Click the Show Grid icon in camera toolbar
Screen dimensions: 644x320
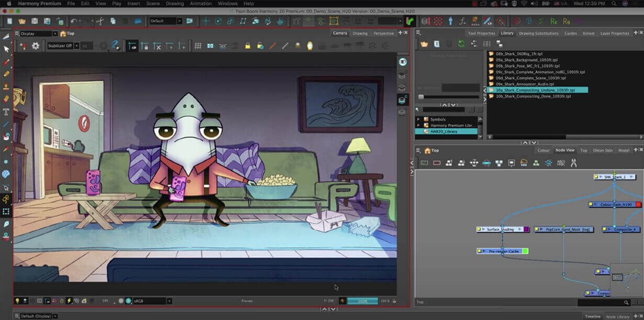pos(198,46)
